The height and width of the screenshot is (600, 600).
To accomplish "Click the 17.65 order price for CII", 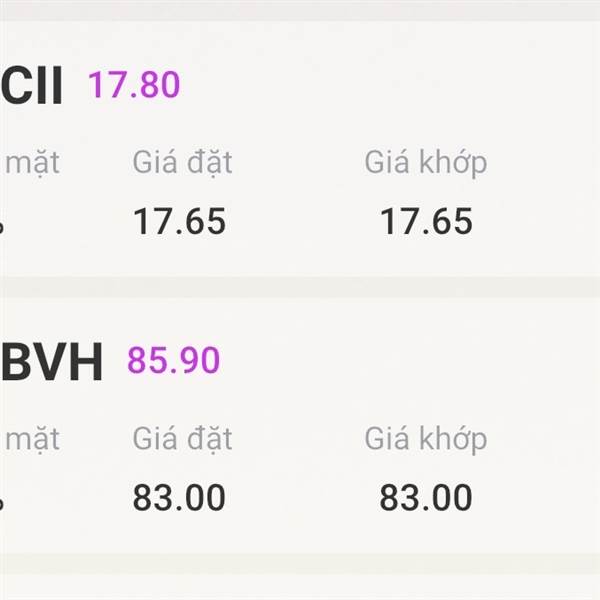I will (x=179, y=221).
